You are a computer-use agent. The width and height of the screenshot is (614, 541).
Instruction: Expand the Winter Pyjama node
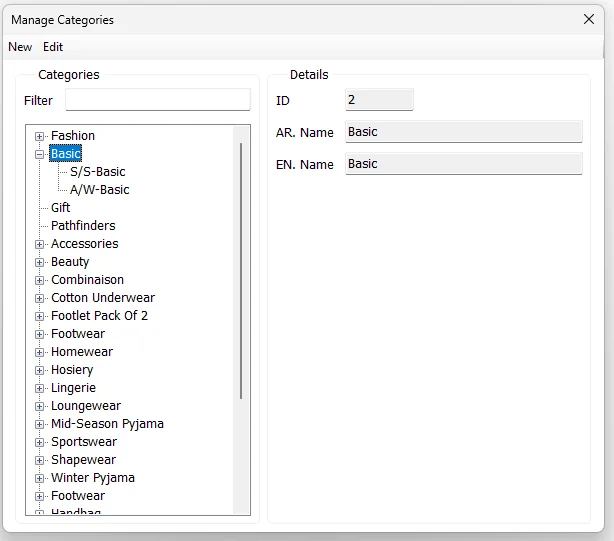coord(39,478)
